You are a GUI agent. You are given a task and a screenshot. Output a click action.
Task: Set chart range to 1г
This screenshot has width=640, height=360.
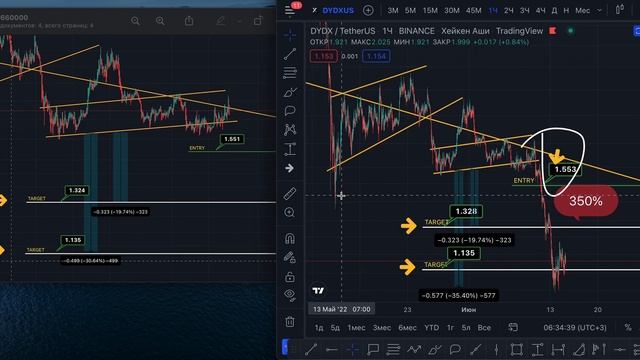451,328
